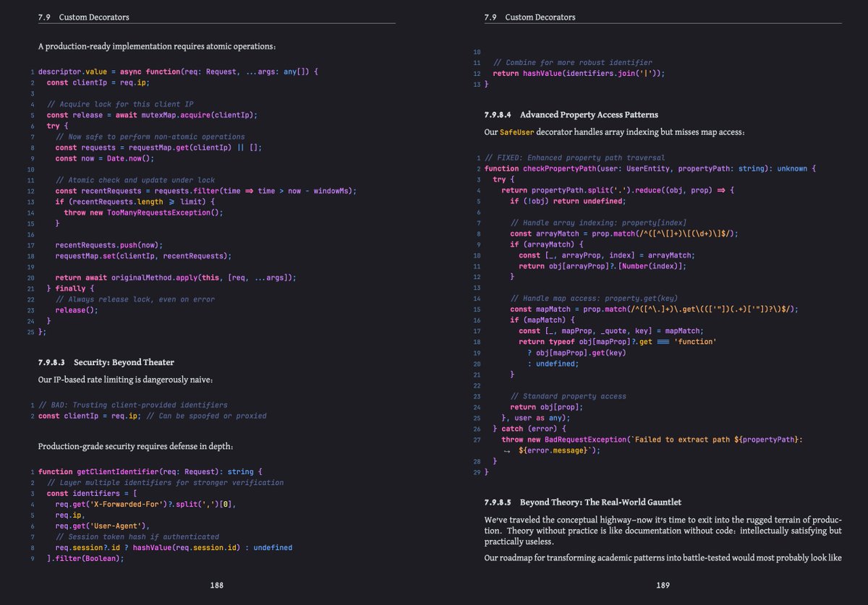868x605 pixels.
Task: Click the comment '// Handle array indexing: property[index]'
Action: 598,223
